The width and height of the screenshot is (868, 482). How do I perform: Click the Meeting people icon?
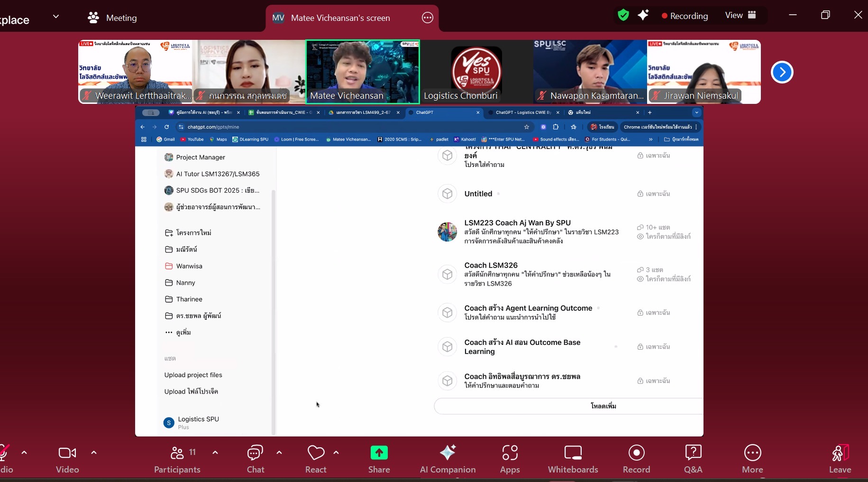pyautogui.click(x=93, y=18)
